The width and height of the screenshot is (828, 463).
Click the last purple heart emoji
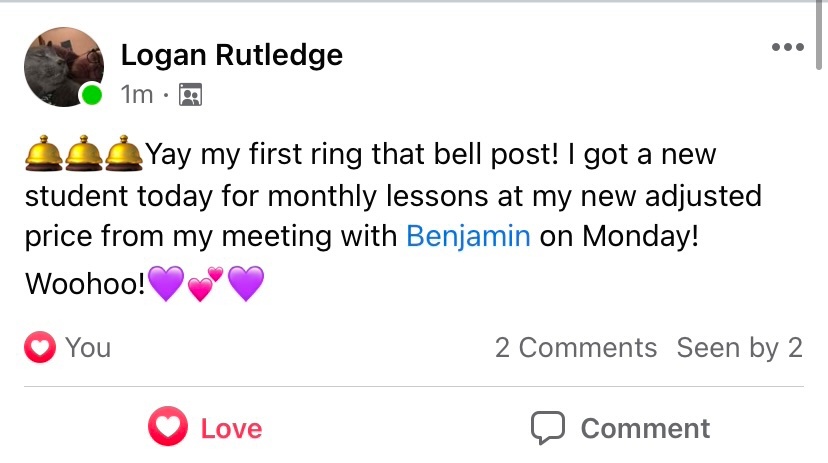246,284
